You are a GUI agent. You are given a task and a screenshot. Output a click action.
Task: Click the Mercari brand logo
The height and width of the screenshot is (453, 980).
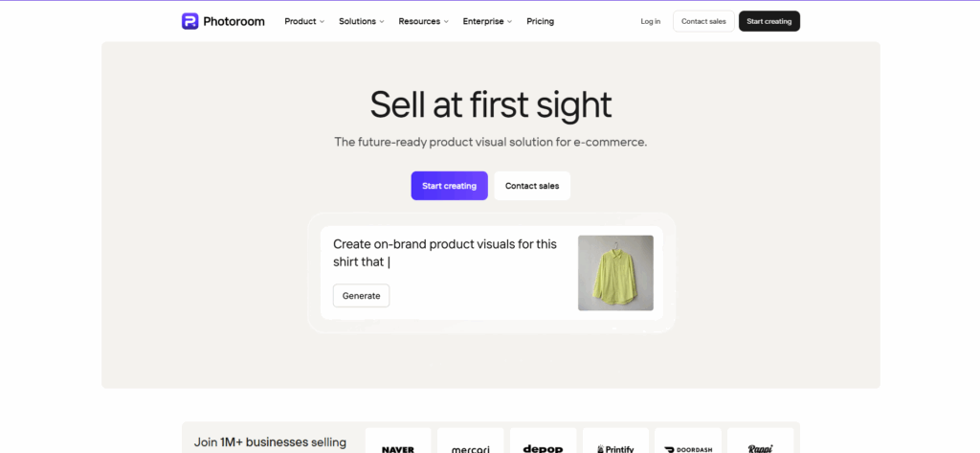[470, 448]
